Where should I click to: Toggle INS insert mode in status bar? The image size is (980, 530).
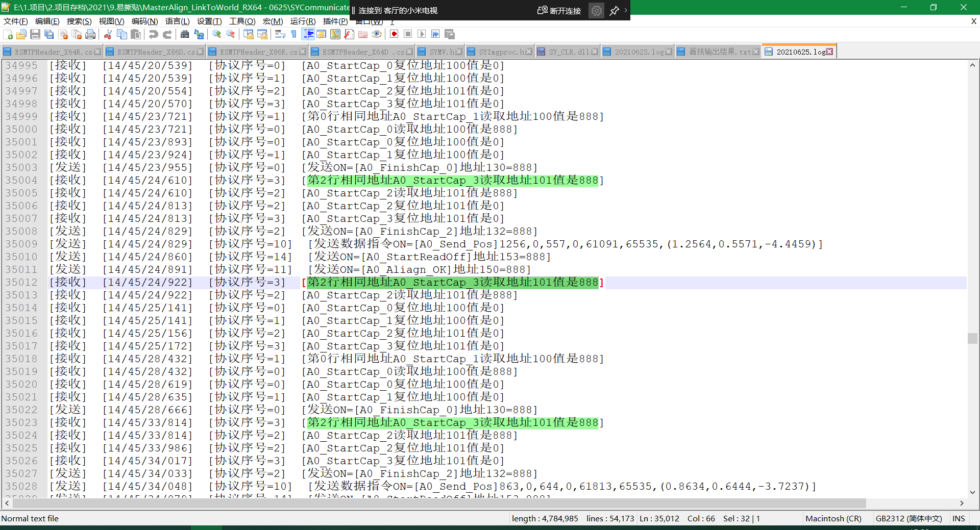tap(958, 518)
